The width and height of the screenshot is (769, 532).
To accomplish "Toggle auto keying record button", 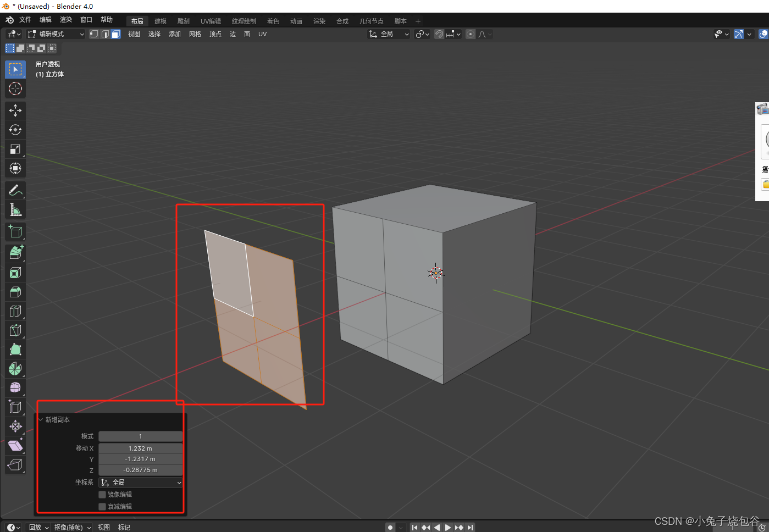I will point(390,528).
